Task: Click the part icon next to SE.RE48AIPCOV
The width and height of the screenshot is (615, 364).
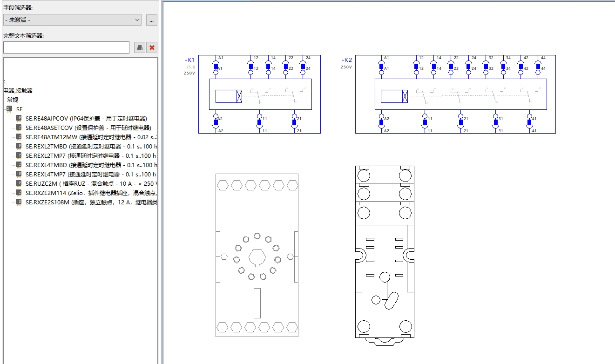Action: [x=19, y=118]
